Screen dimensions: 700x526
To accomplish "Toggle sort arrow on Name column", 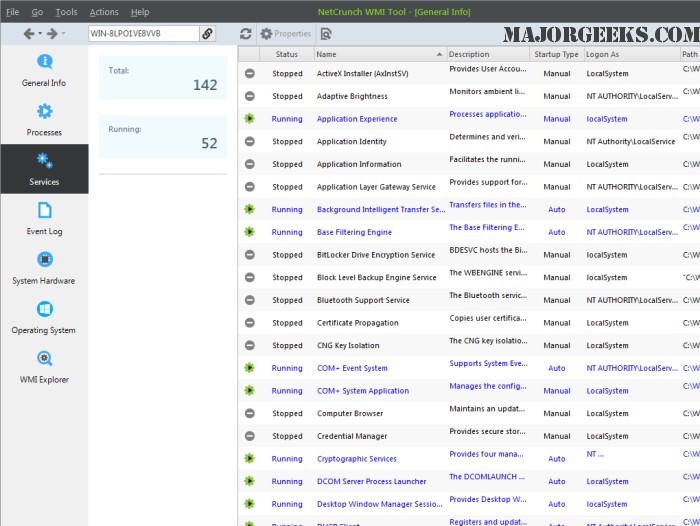I will pyautogui.click(x=439, y=54).
